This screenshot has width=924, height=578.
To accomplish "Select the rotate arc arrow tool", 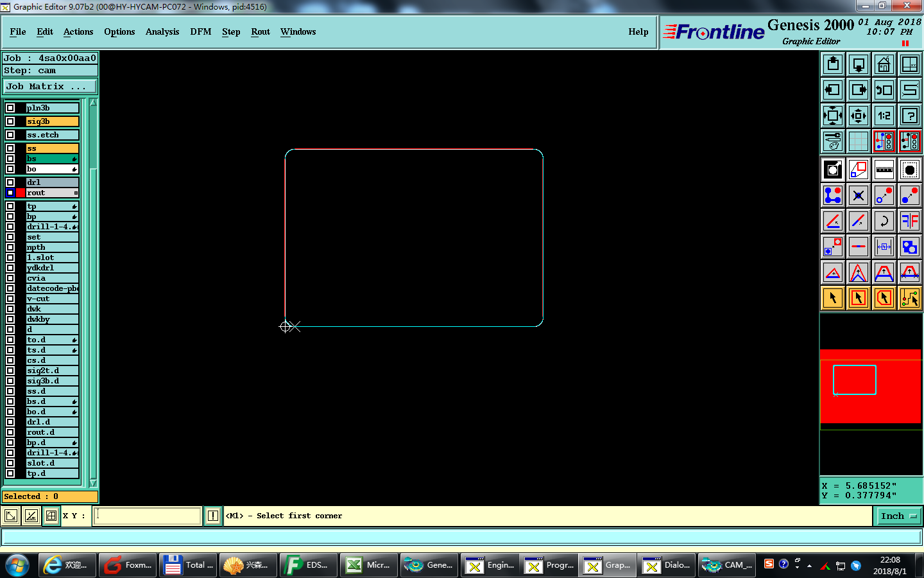I will tap(884, 221).
